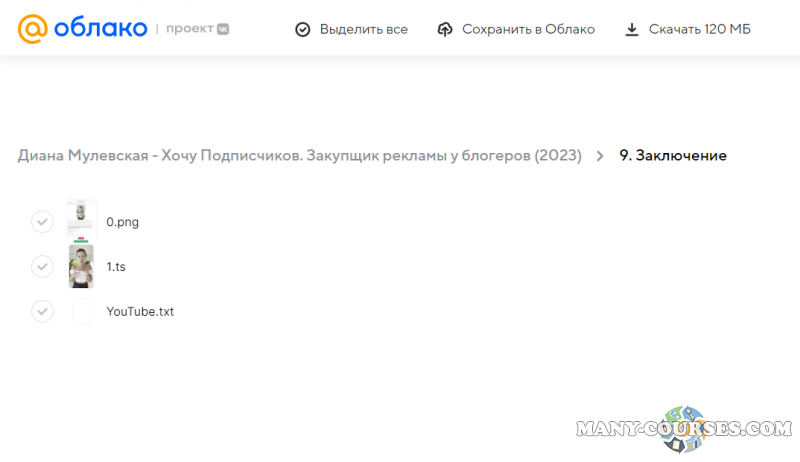The height and width of the screenshot is (462, 800).
Task: Open the file named 1.ts
Action: click(x=116, y=267)
